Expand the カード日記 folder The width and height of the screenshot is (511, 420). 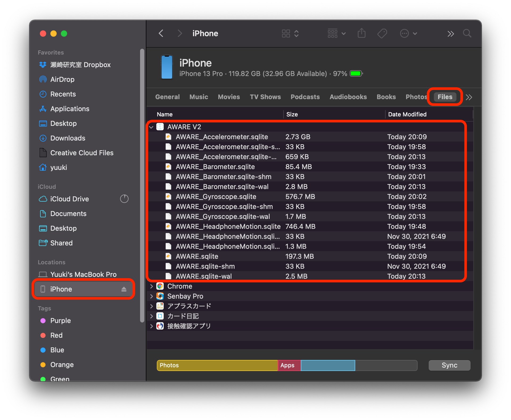pos(151,316)
